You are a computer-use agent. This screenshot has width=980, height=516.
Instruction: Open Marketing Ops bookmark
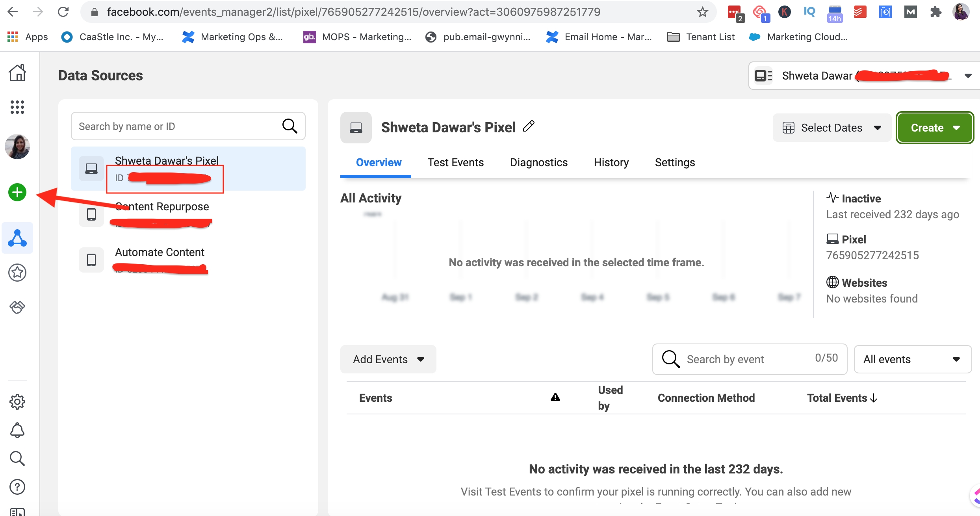coord(232,37)
